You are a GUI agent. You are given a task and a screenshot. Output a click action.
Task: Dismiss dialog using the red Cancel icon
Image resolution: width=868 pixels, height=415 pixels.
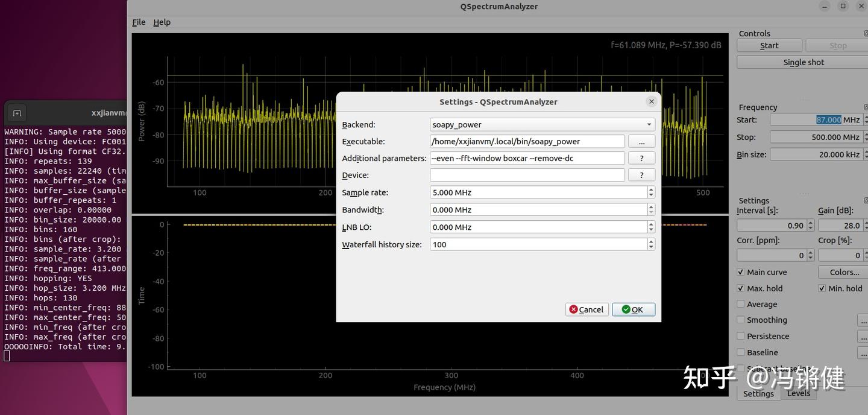tap(573, 309)
